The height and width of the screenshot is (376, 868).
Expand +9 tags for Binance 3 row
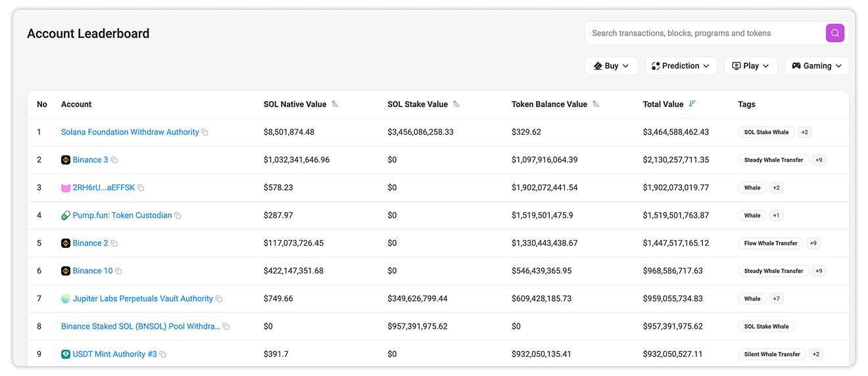pos(819,160)
